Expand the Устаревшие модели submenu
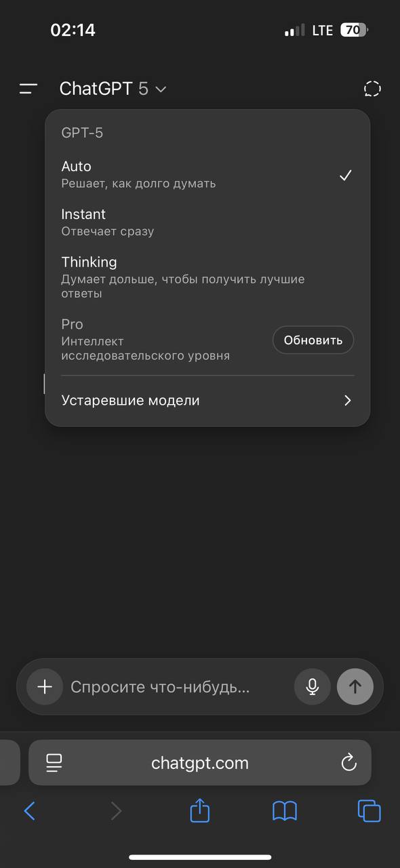400x868 pixels. coord(207,400)
